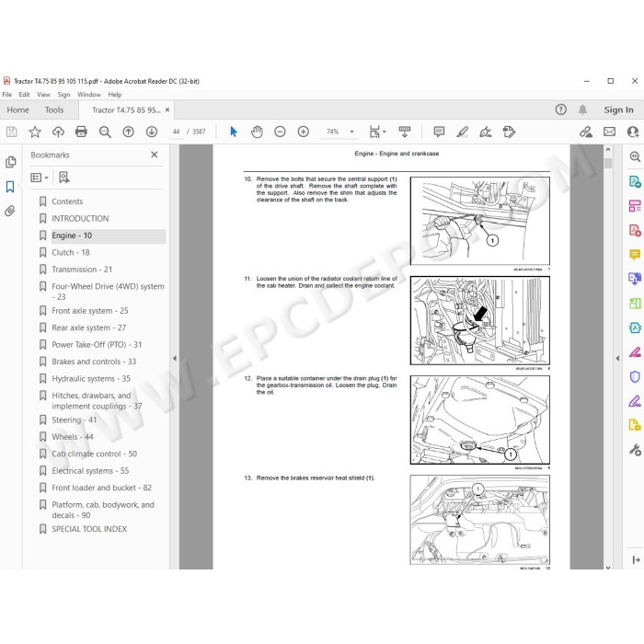This screenshot has height=644, width=644.
Task: Collapse the left navigation pane arrow
Action: click(175, 358)
